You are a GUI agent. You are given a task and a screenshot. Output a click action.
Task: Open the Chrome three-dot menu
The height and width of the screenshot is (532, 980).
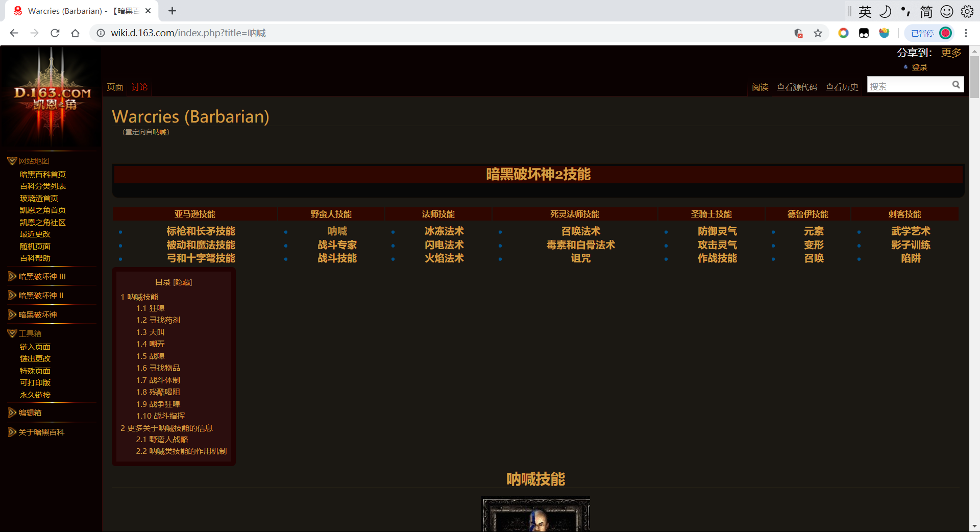tap(966, 33)
